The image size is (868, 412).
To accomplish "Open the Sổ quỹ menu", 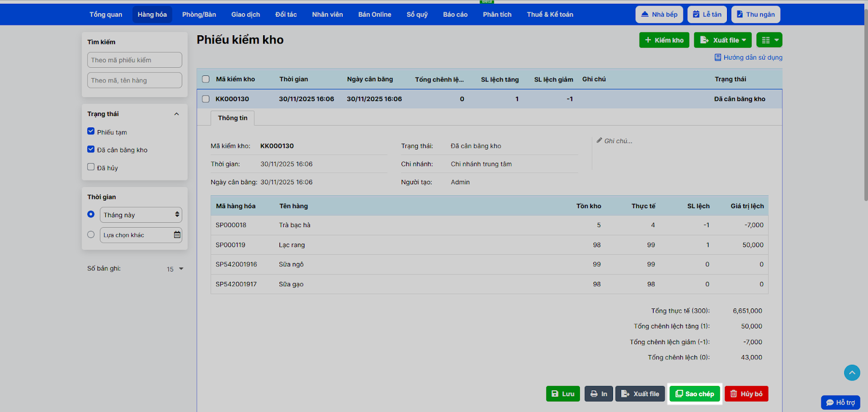I will [417, 15].
